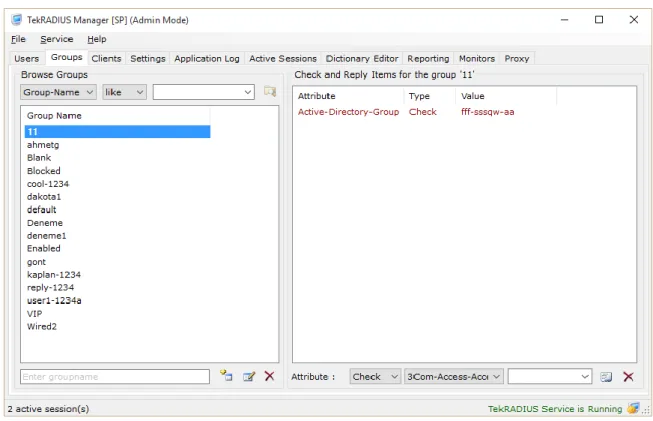653x421 pixels.
Task: Open the Group-Name filter dropdown
Action: coord(58,92)
